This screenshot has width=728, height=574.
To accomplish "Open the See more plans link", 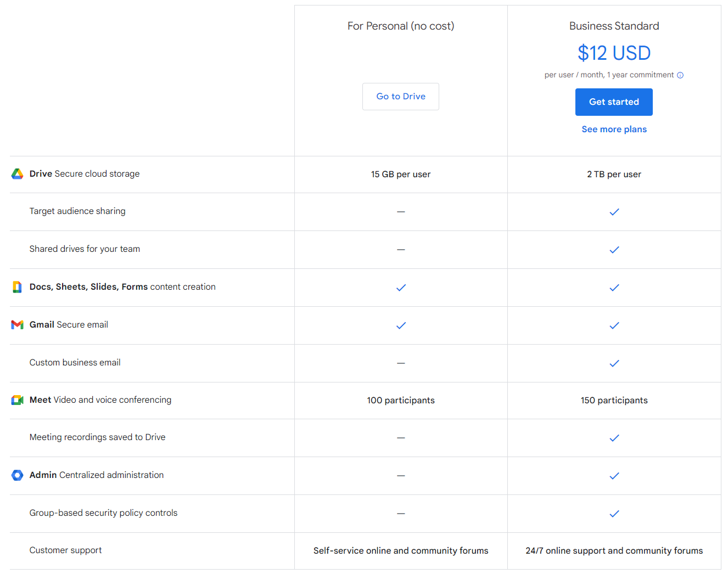I will pyautogui.click(x=614, y=129).
